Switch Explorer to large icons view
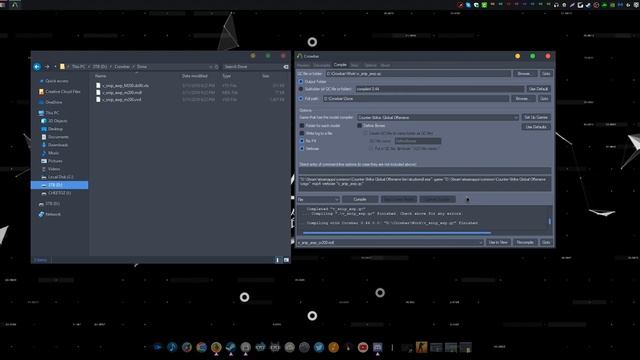Viewport: 640px width, 360px height. (x=286, y=260)
